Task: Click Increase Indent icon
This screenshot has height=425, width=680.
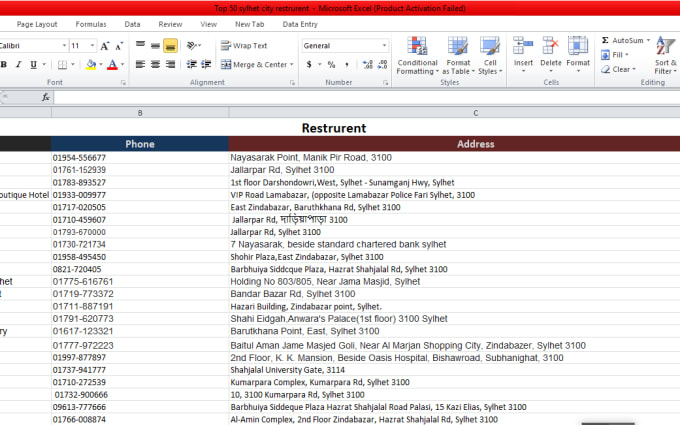Action: (206, 64)
